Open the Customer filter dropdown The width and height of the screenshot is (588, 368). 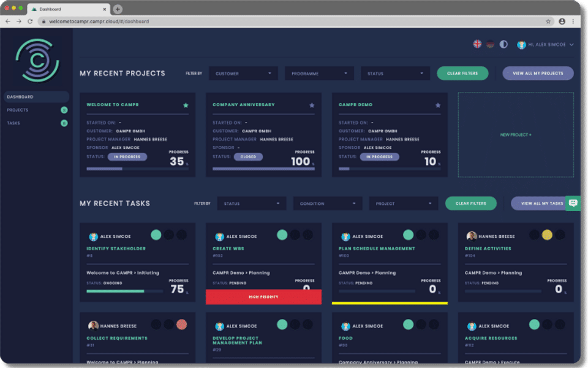coord(243,73)
